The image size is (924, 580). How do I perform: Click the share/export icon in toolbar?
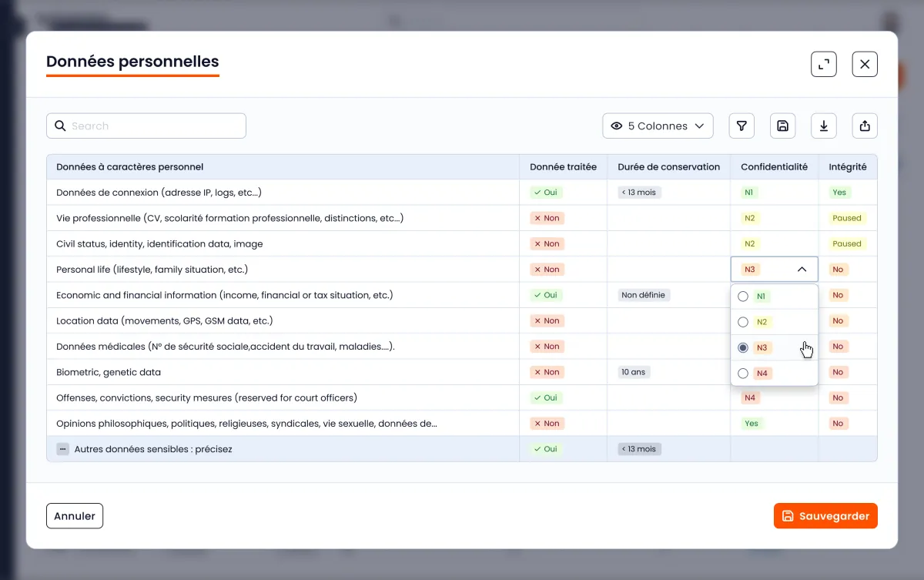point(864,126)
